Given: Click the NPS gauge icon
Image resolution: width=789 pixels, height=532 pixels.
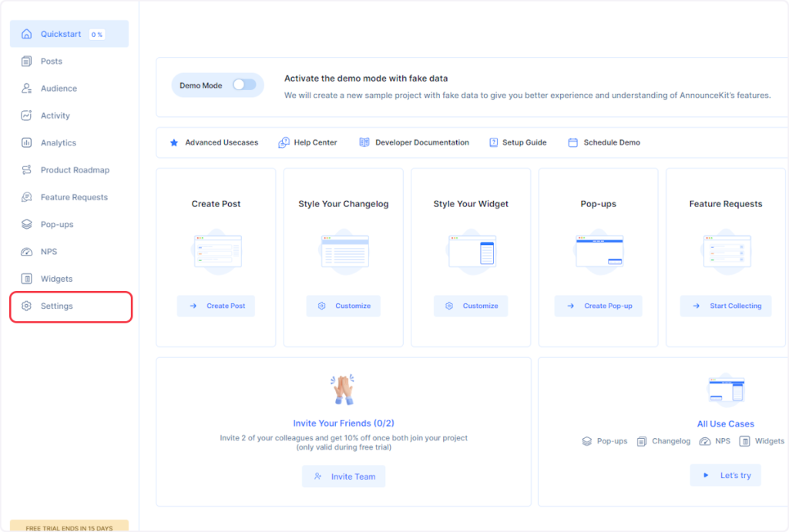Looking at the screenshot, I should pos(26,252).
